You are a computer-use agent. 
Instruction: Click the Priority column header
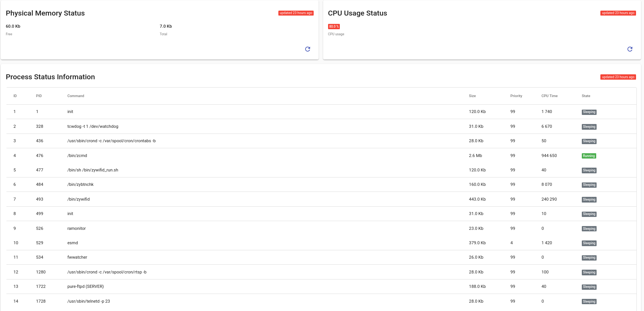516,96
